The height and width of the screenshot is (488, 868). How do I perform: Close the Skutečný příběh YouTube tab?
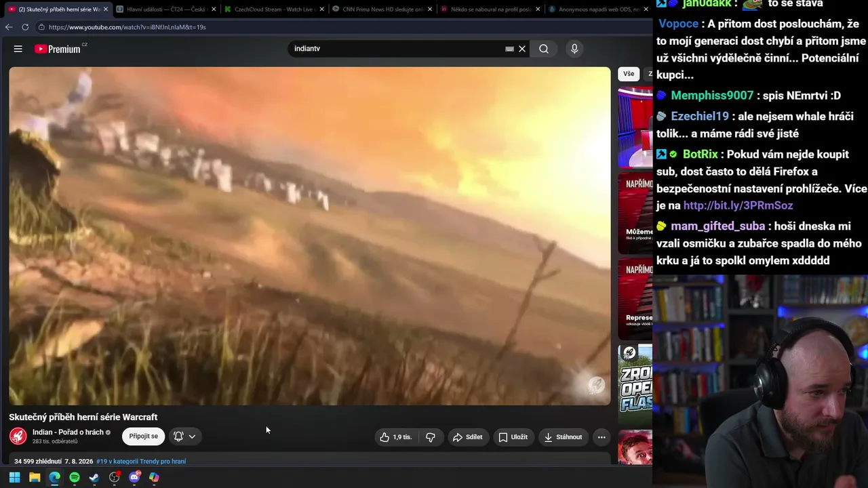tap(106, 9)
